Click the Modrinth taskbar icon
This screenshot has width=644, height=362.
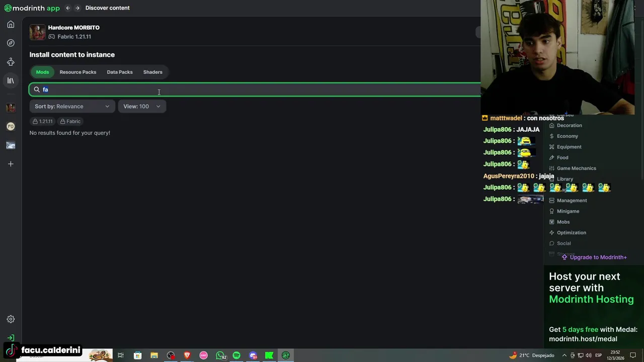click(286, 355)
